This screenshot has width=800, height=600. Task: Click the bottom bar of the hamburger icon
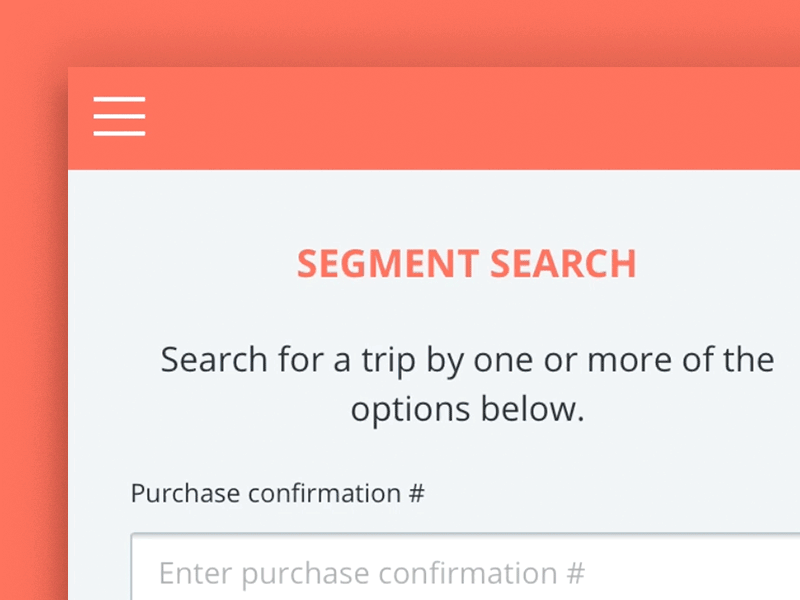(119, 133)
